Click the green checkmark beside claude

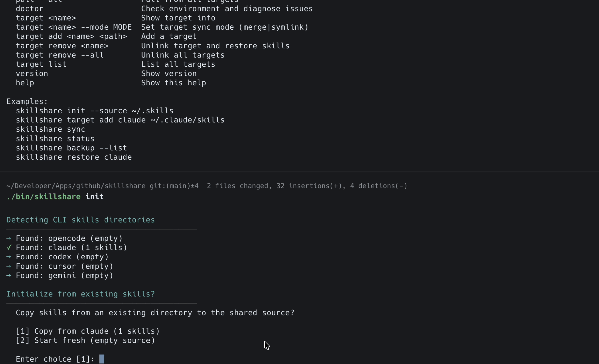(x=9, y=248)
